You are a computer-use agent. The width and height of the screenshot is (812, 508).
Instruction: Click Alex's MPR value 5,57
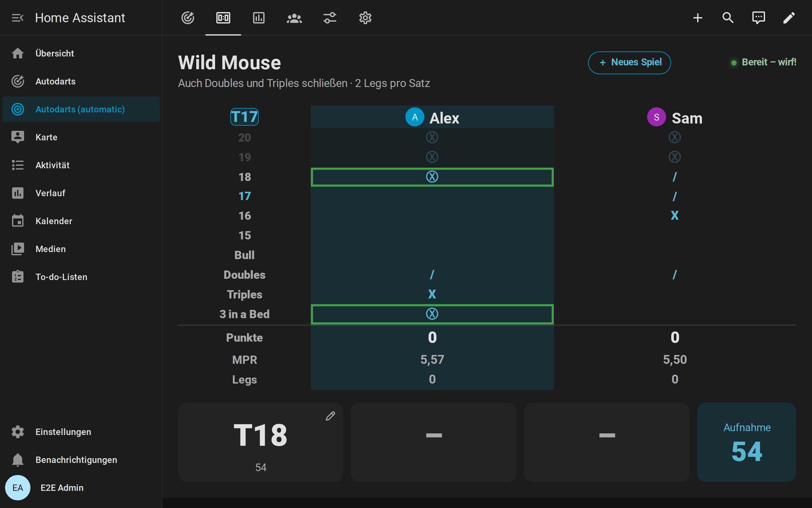(432, 360)
